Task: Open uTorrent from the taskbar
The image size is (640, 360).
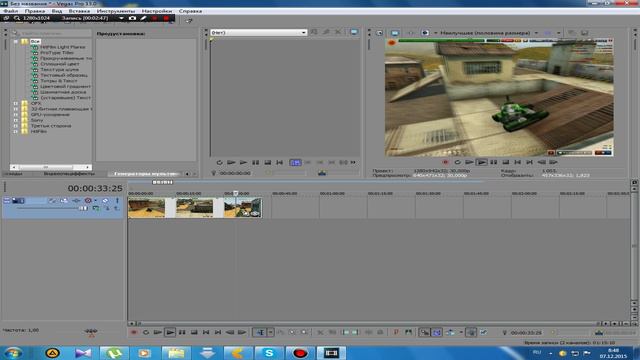Action: [x=114, y=353]
